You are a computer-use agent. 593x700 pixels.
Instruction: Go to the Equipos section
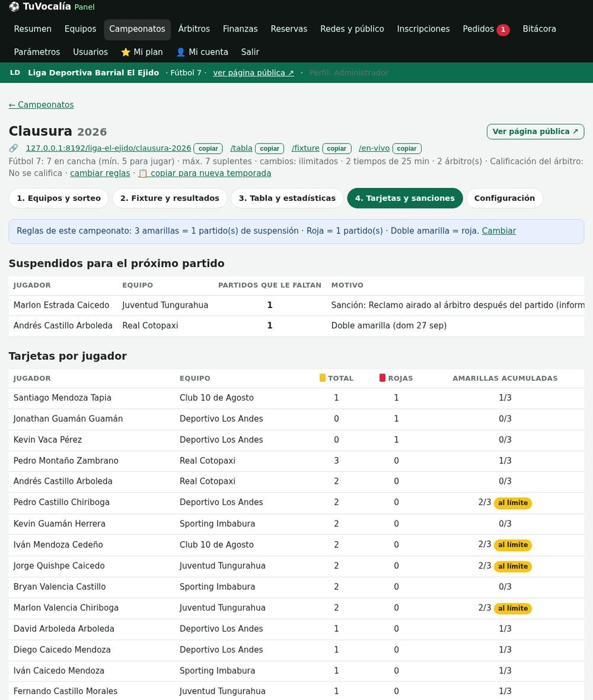coord(81,29)
